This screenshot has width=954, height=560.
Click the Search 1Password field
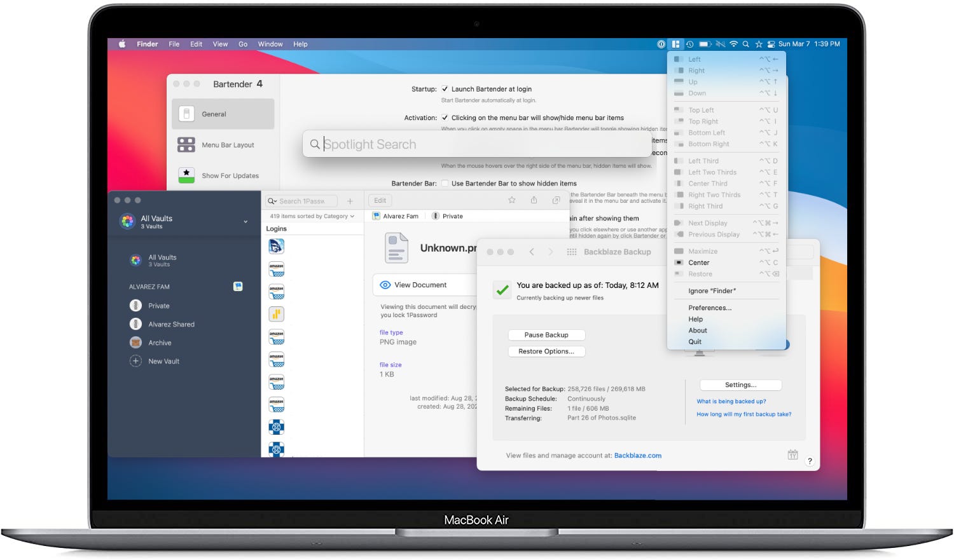pyautogui.click(x=303, y=201)
